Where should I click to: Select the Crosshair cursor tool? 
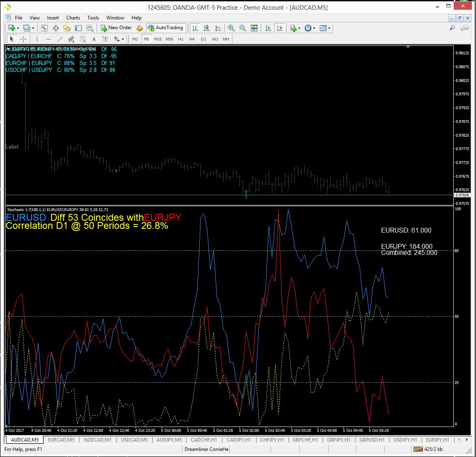pos(24,39)
